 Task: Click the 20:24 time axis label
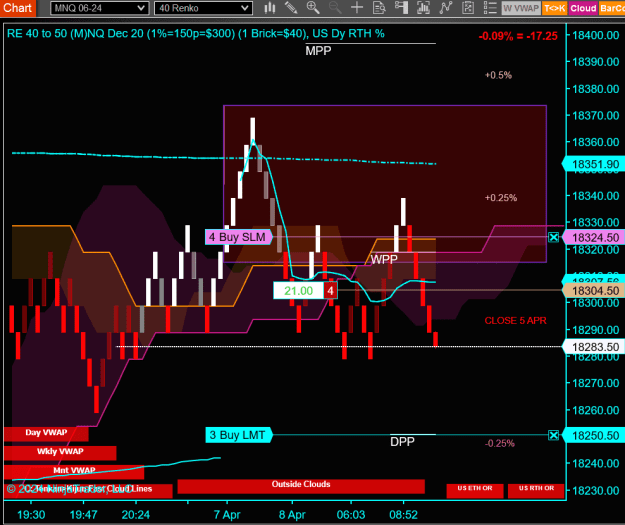pos(136,515)
